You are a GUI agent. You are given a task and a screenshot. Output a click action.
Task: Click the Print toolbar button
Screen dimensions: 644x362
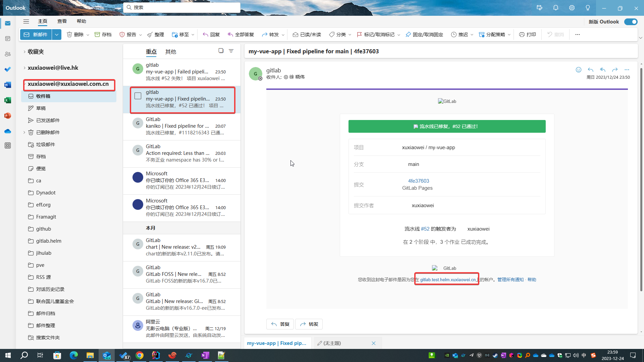pos(527,35)
